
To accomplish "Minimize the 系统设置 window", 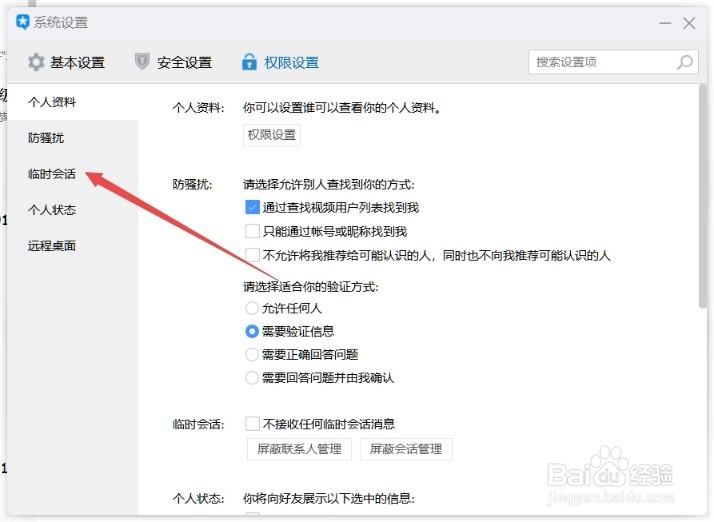I will pyautogui.click(x=665, y=23).
